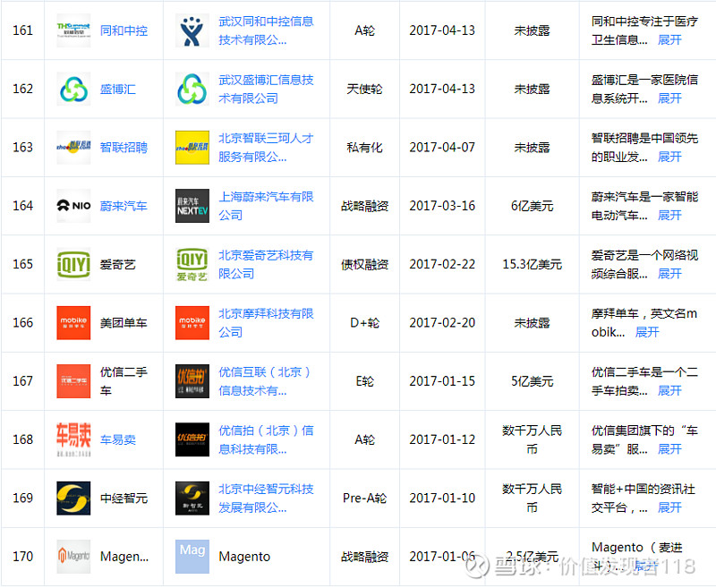The width and height of the screenshot is (716, 588).
Task: Open the 车易卖 project link
Action: coord(118,439)
